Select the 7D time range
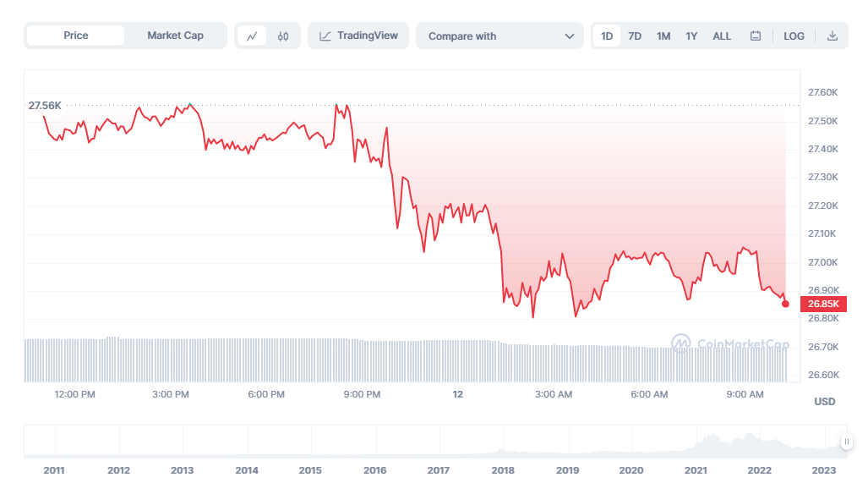Image resolution: width=868 pixels, height=483 pixels. tap(635, 36)
